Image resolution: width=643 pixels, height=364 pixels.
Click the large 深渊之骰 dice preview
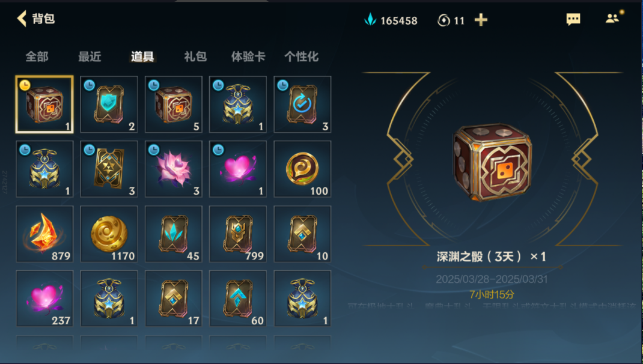pyautogui.click(x=492, y=162)
